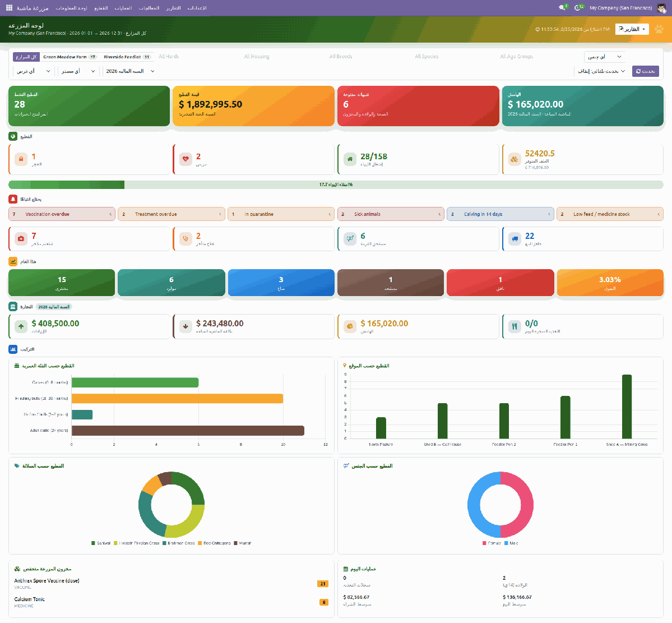
Task: Select the كل المزارع farm filter
Action: click(x=26, y=57)
